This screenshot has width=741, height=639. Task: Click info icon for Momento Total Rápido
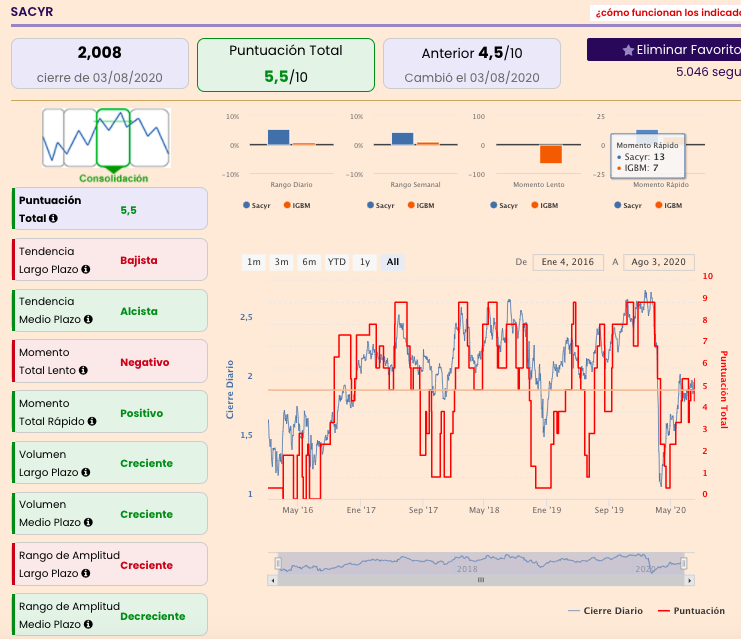tap(92, 421)
